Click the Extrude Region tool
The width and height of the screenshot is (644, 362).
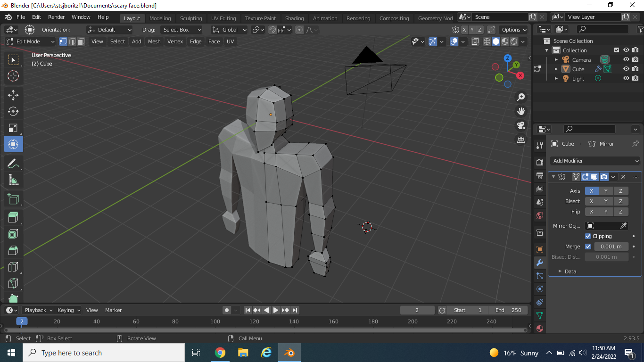13,217
